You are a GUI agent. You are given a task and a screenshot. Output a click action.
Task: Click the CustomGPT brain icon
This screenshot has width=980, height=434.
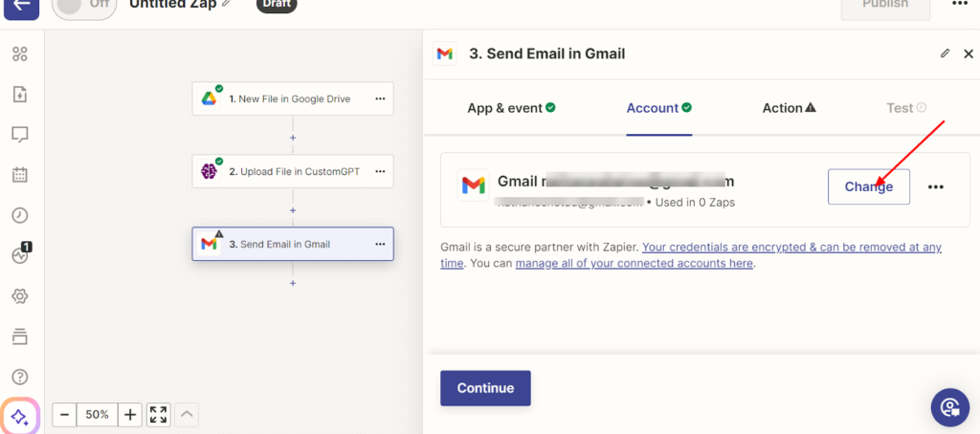pos(209,171)
